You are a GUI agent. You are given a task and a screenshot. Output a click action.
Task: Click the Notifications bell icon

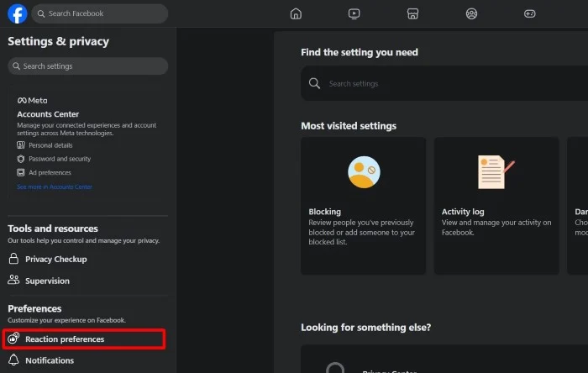click(14, 360)
